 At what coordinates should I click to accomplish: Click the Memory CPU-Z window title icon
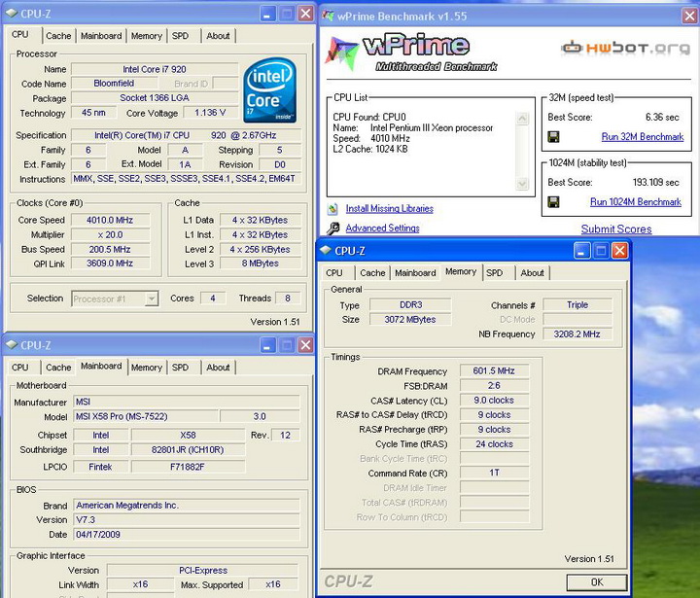(x=326, y=251)
